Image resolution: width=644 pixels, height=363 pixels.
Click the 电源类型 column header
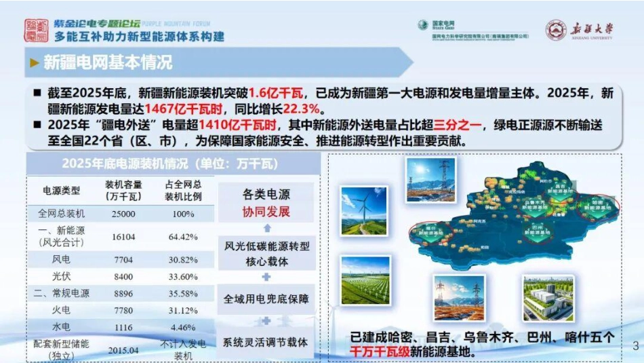click(x=61, y=191)
